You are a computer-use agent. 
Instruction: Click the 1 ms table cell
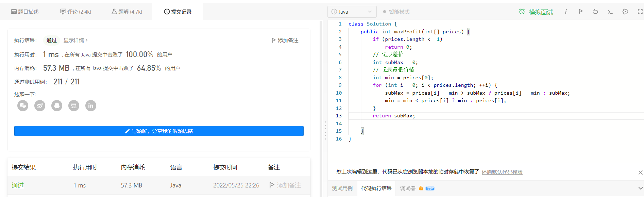coord(80,185)
